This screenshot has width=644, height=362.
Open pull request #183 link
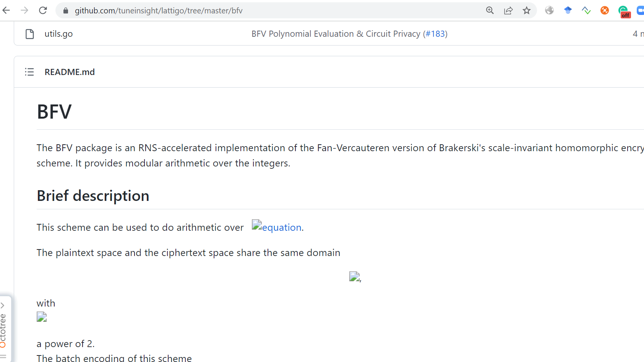pos(435,34)
